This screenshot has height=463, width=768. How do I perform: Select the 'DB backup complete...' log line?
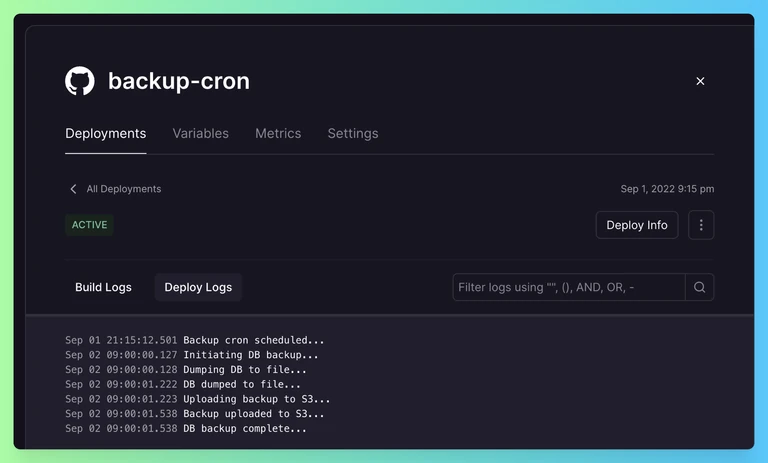(x=186, y=428)
